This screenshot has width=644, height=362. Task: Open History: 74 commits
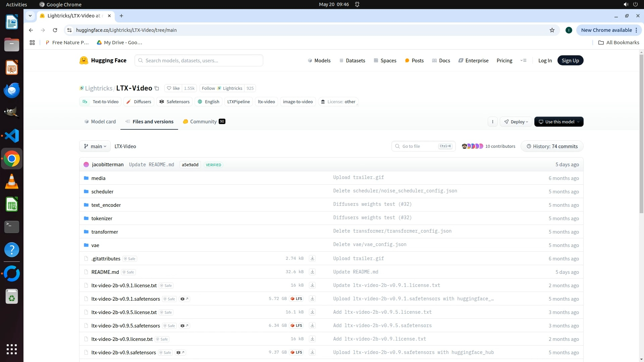point(552,146)
